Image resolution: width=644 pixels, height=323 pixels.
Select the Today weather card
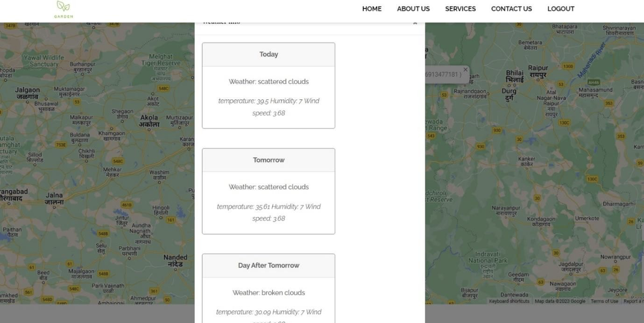268,85
